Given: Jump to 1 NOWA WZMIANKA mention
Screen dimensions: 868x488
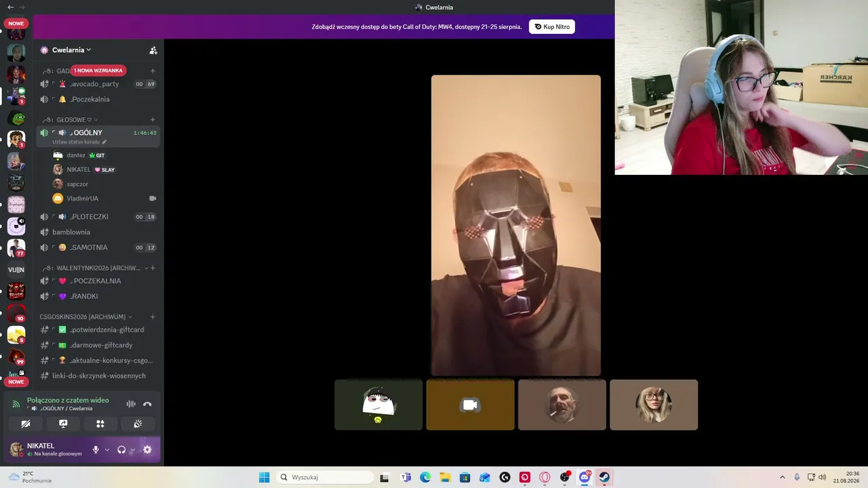Looking at the screenshot, I should pos(98,70).
